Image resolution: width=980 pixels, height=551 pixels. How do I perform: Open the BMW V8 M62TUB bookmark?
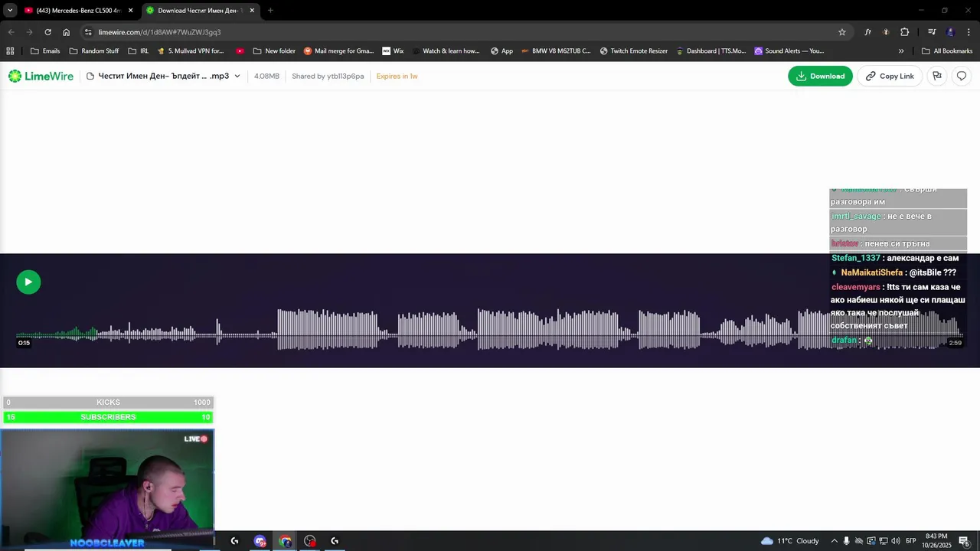[556, 51]
